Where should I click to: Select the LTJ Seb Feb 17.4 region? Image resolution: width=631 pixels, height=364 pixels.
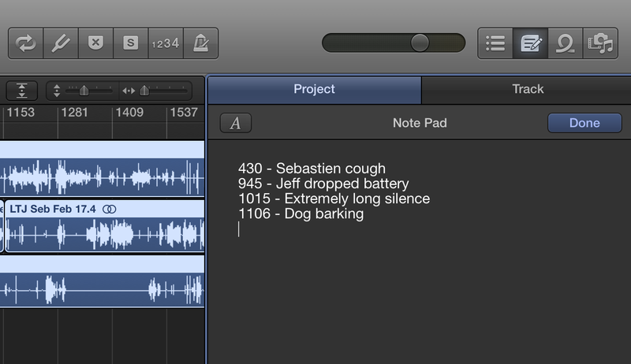[105, 226]
